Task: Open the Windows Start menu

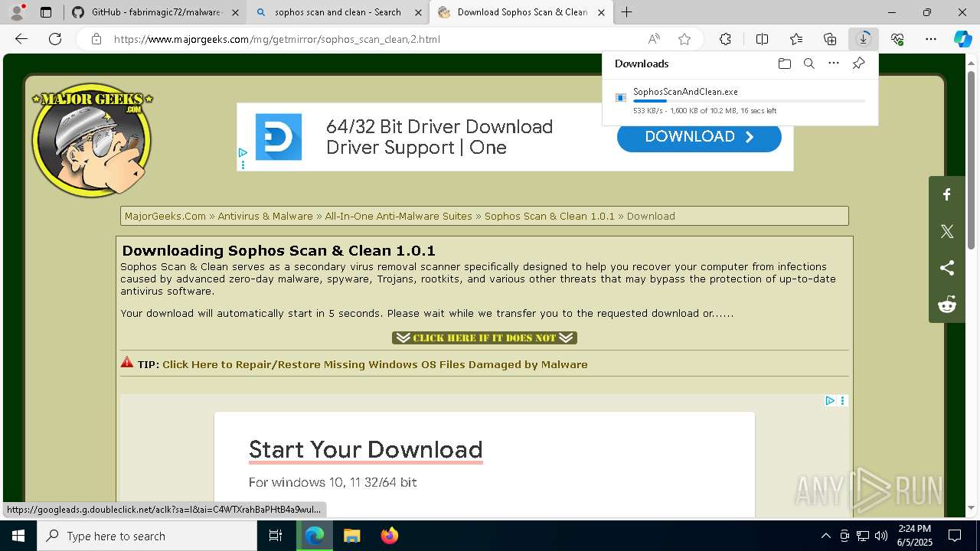Action: tap(18, 536)
